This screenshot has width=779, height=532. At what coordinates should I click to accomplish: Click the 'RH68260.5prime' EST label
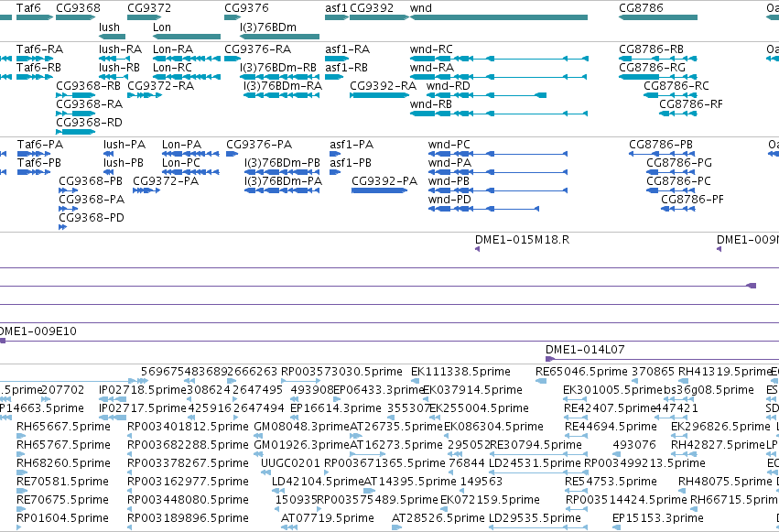(62, 463)
